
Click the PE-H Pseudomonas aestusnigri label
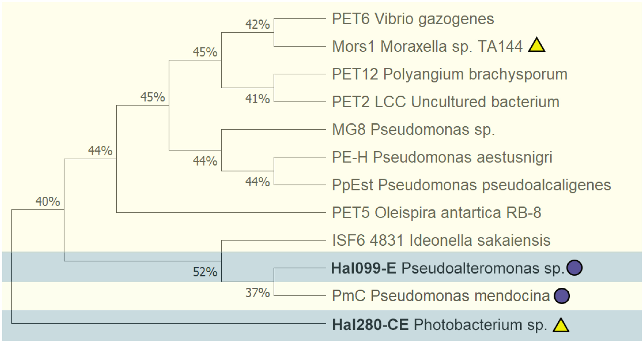[442, 158]
